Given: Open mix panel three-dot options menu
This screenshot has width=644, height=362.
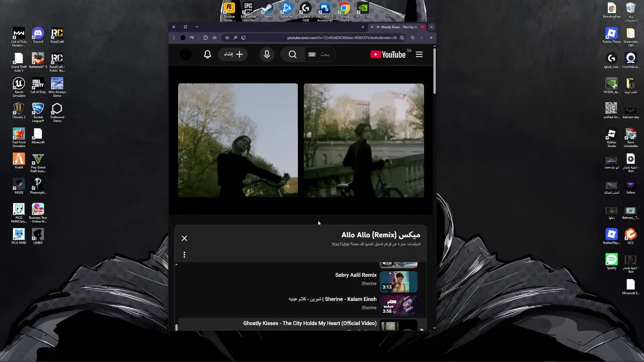Looking at the screenshot, I should click(184, 255).
